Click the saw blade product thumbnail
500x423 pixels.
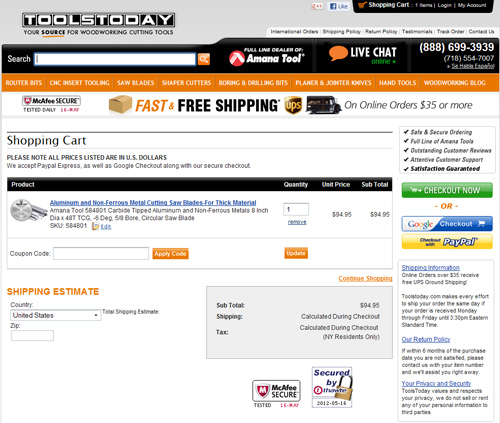[x=28, y=211]
